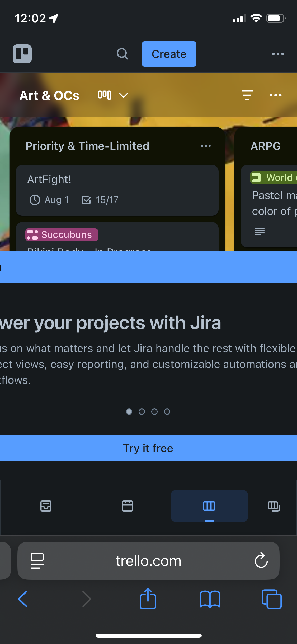The width and height of the screenshot is (297, 644).
Task: Open the ArtFight! card
Action: click(x=117, y=190)
